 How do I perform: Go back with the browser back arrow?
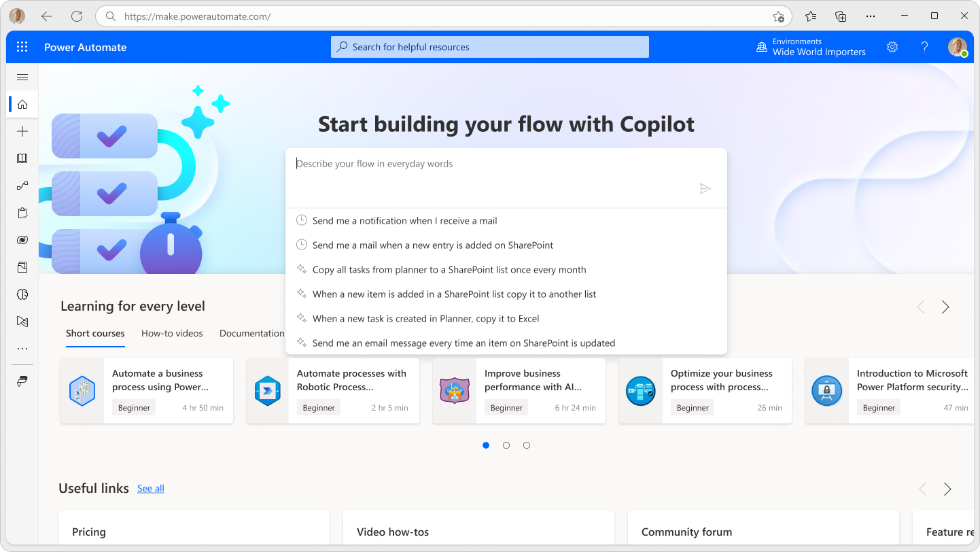pyautogui.click(x=47, y=16)
